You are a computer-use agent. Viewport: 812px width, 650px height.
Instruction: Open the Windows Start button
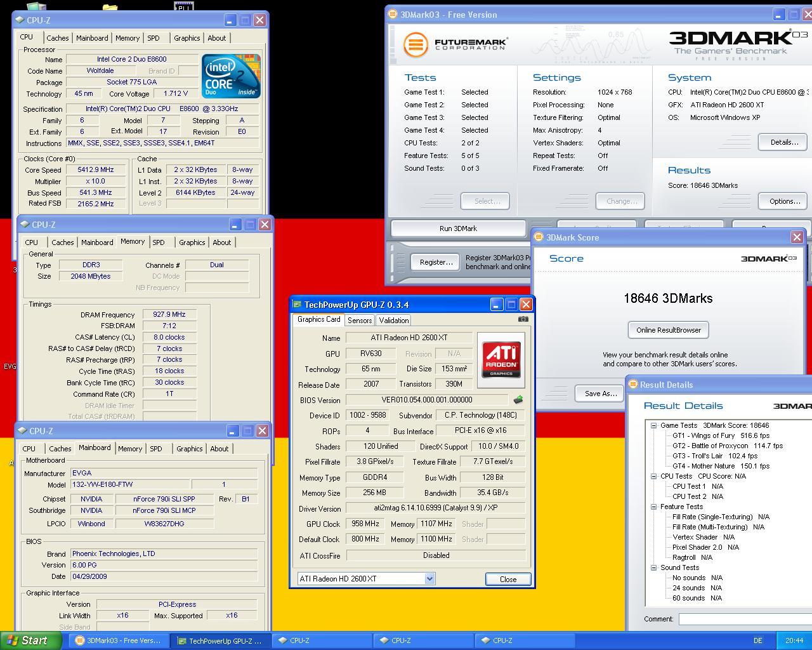click(30, 640)
